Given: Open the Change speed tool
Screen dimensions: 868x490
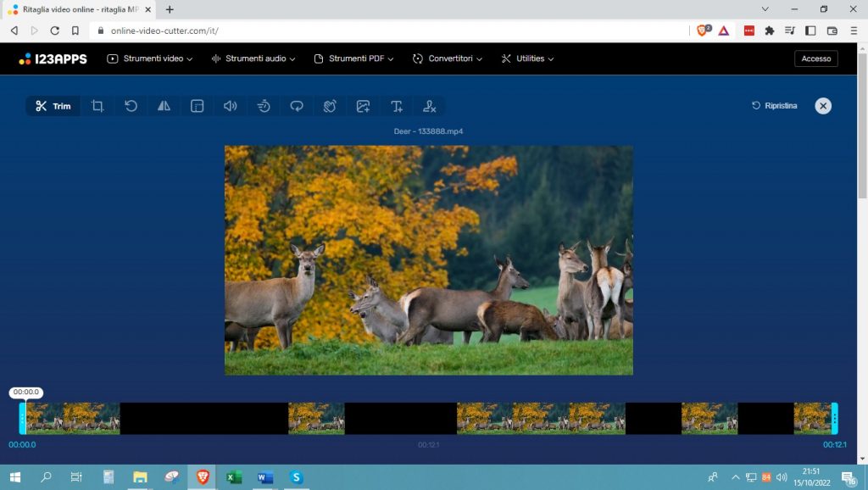Looking at the screenshot, I should pos(264,106).
